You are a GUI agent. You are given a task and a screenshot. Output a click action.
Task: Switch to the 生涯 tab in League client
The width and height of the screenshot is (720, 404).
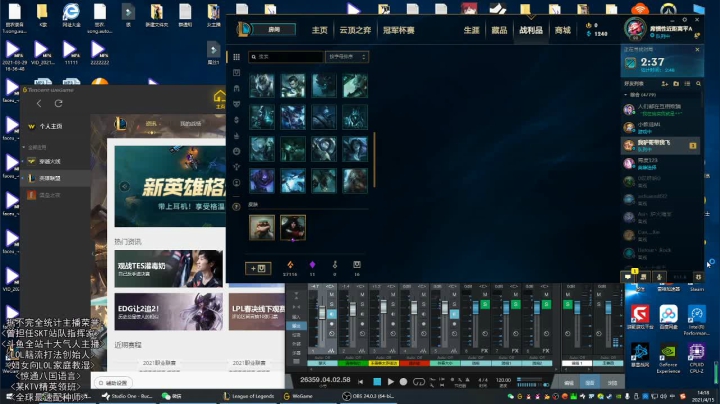pos(472,30)
